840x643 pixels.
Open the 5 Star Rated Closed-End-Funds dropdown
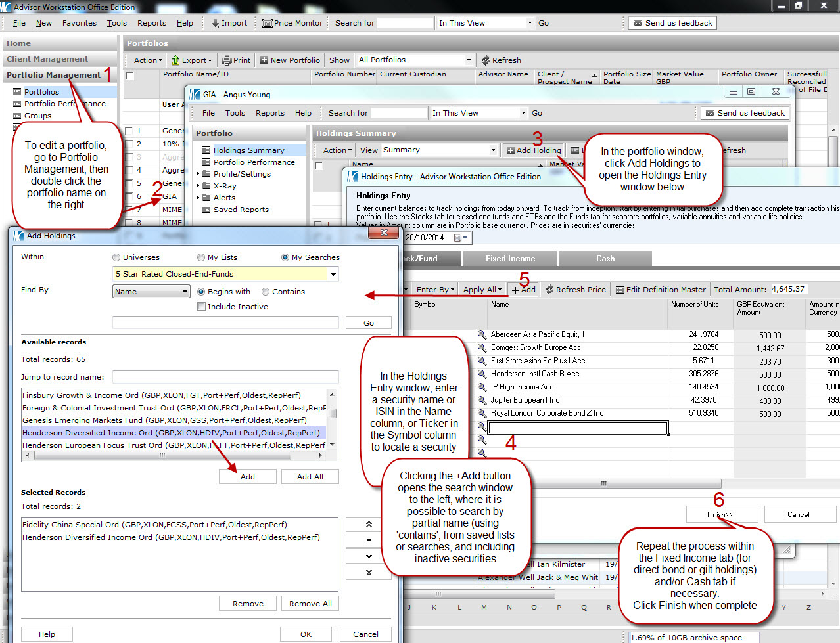point(333,275)
